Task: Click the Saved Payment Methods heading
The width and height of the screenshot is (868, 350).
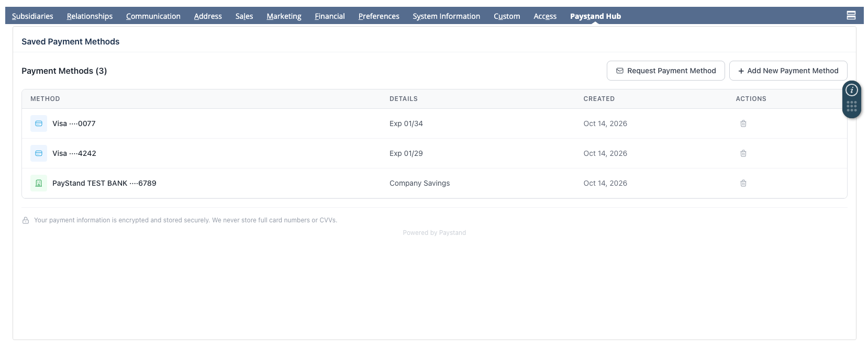Action: (70, 41)
